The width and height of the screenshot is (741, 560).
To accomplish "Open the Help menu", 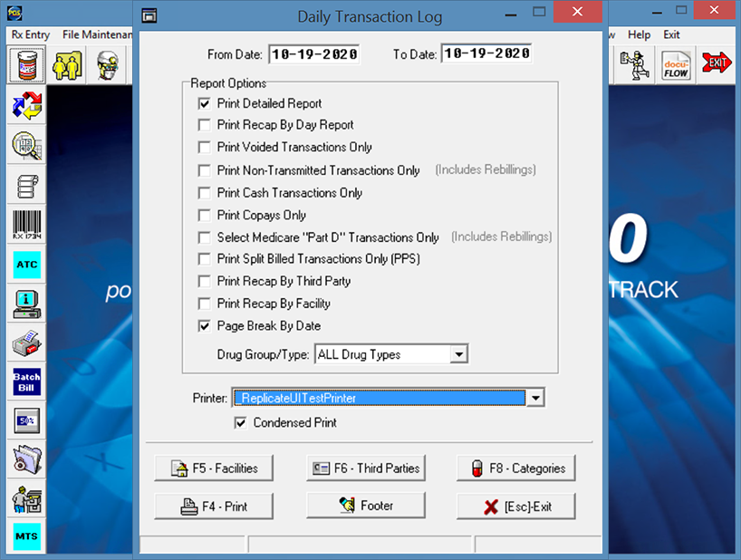I will (639, 34).
